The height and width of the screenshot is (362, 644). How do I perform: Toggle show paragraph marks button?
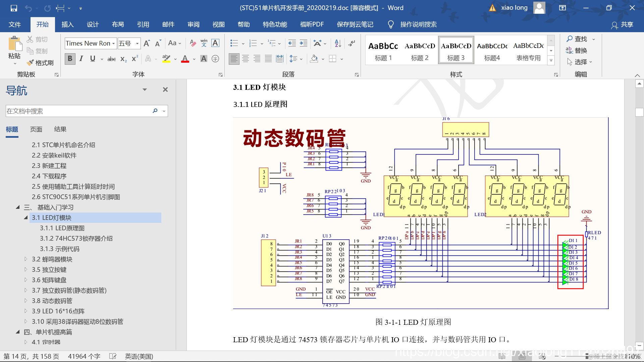tap(352, 43)
